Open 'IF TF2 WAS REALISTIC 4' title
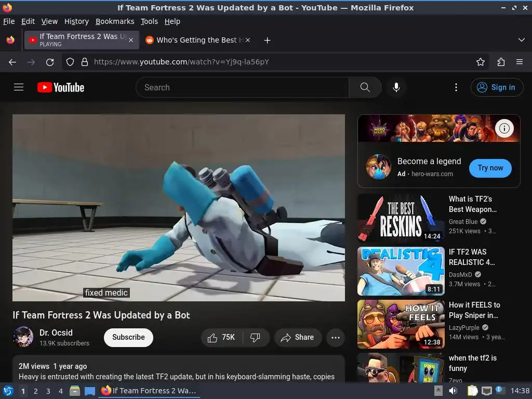Viewport: 532px width, 399px height. [x=472, y=257]
